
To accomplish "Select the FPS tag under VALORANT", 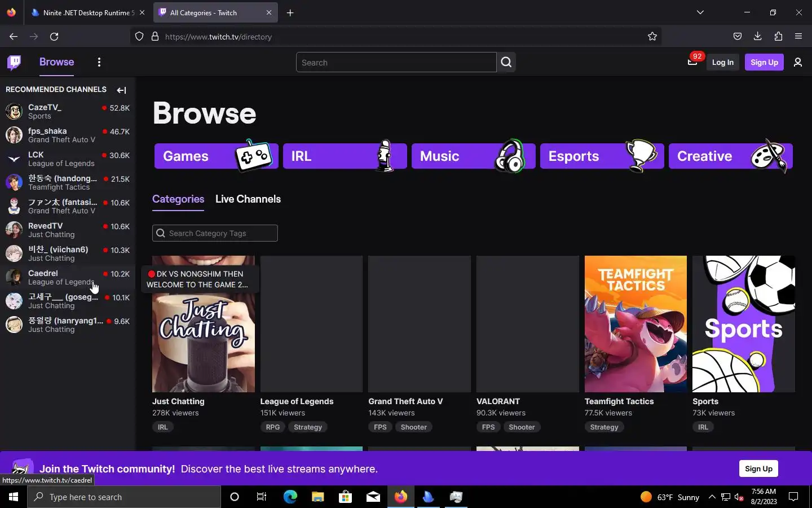I will 488,427.
